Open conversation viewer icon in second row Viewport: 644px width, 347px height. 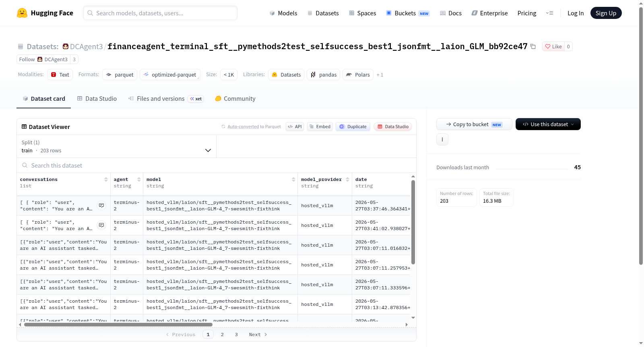pyautogui.click(x=101, y=225)
